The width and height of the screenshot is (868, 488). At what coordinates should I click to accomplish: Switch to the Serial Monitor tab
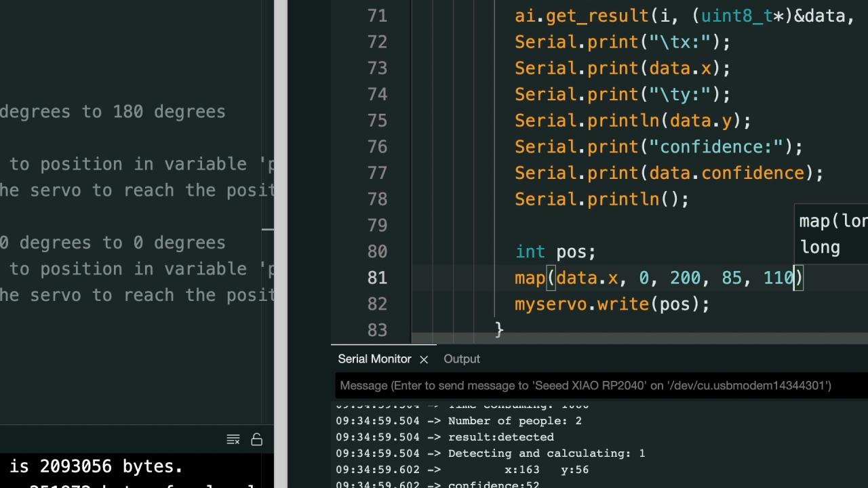pos(374,359)
